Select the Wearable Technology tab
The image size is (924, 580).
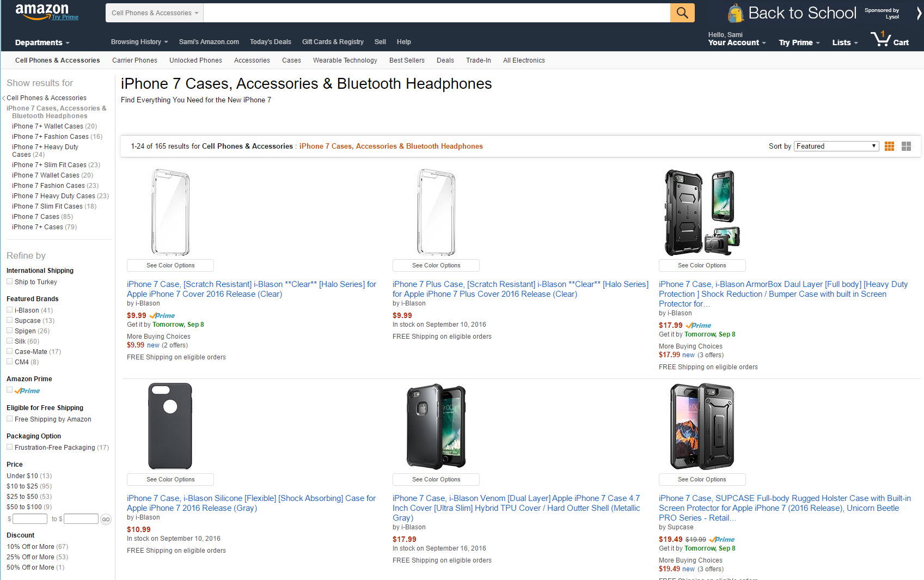[x=345, y=60]
